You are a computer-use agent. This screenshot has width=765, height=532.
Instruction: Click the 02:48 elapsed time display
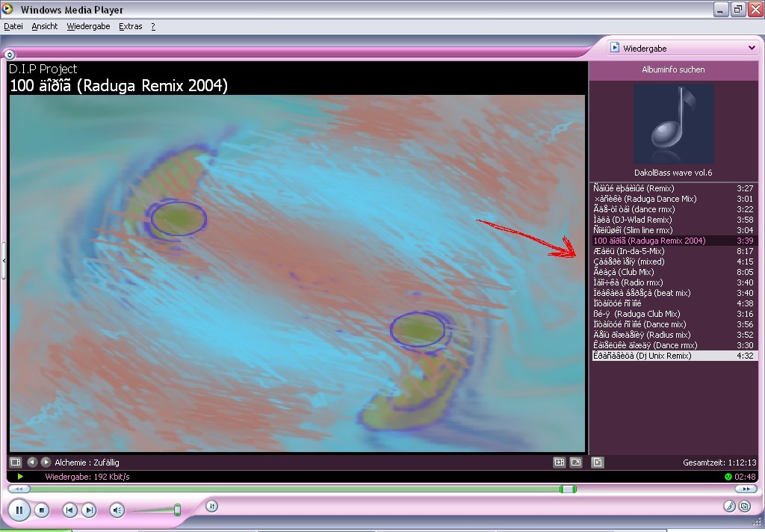(x=745, y=477)
